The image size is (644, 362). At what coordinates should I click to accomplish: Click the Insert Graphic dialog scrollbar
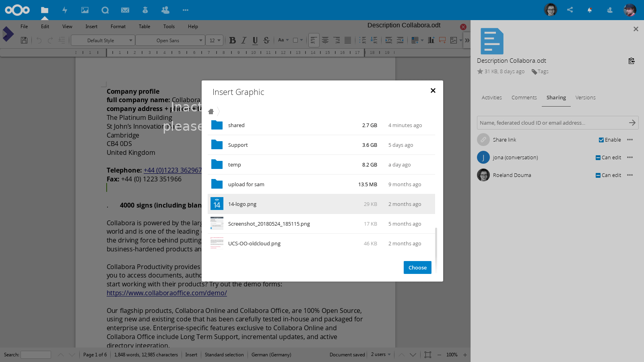pyautogui.click(x=436, y=250)
